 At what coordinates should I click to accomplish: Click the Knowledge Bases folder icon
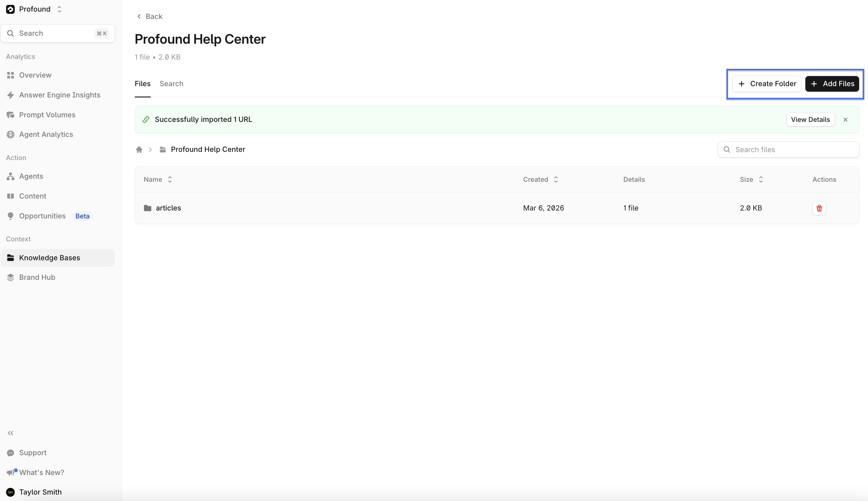[x=10, y=258]
